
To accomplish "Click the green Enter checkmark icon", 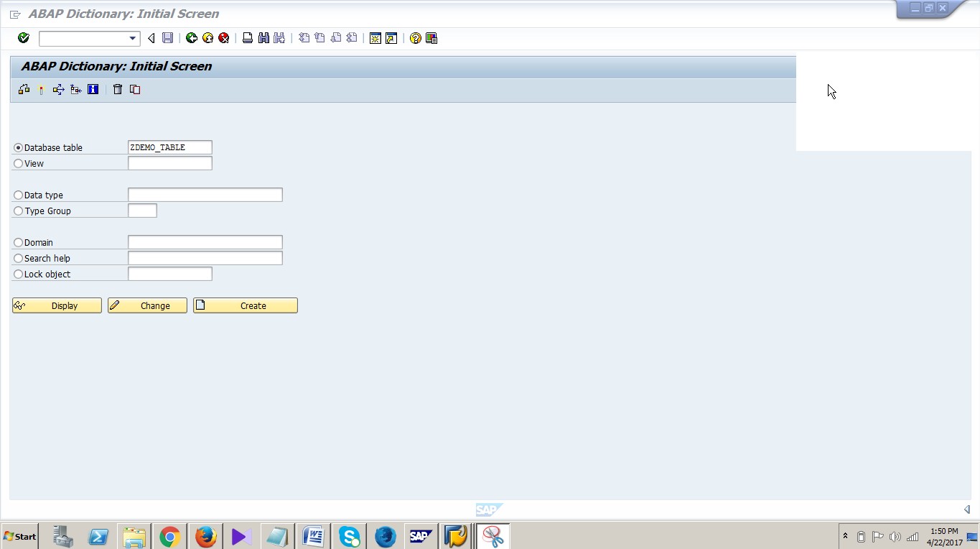I will (22, 38).
